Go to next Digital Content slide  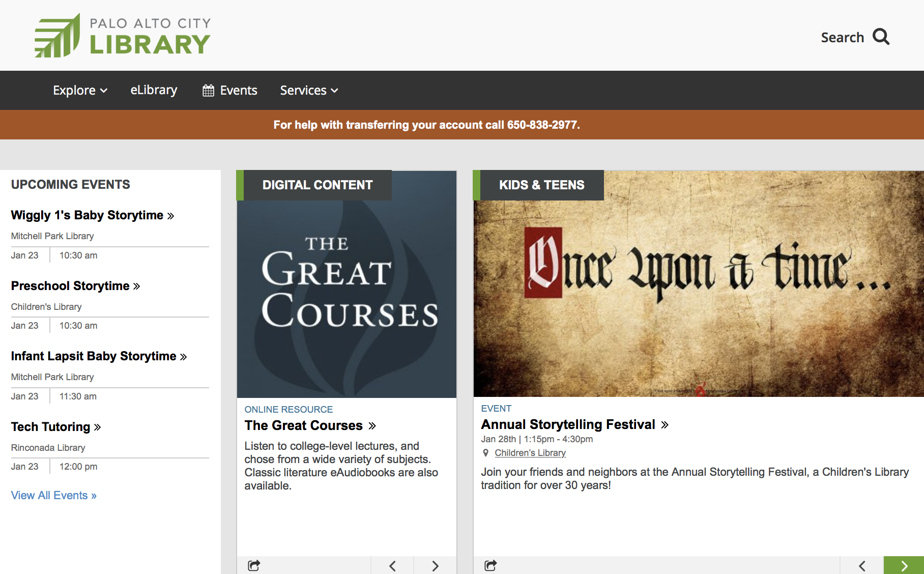coord(435,566)
